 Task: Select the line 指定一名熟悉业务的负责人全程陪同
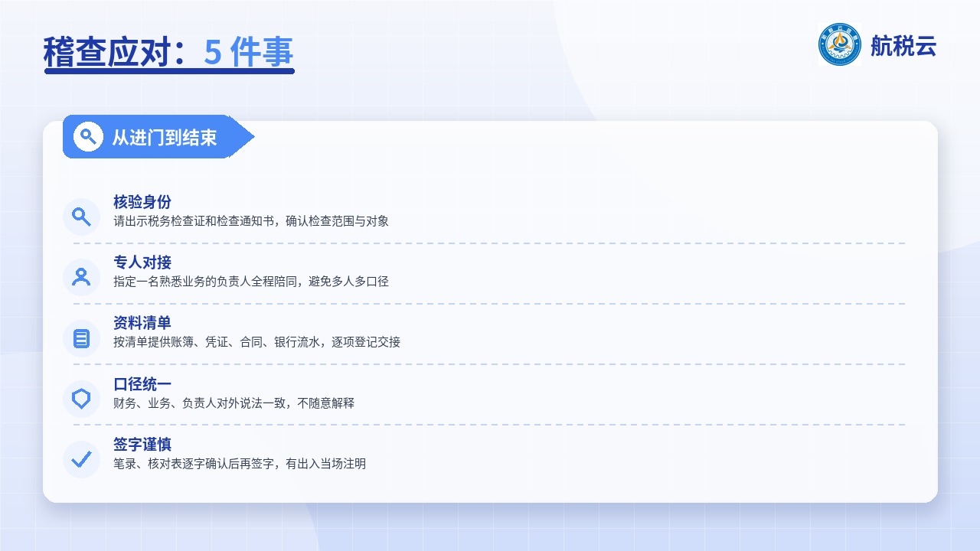coord(205,282)
